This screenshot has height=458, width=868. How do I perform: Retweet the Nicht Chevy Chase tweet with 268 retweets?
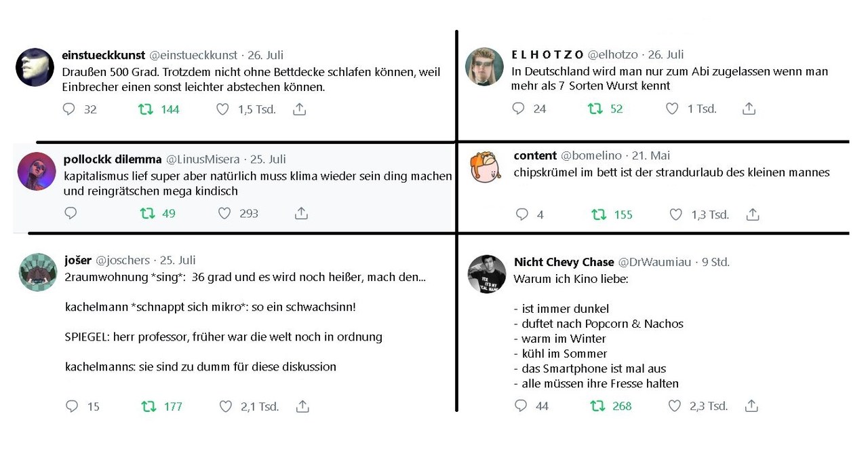597,406
